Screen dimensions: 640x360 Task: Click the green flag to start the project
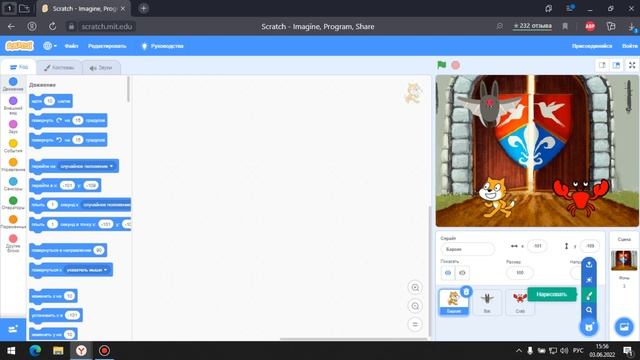click(x=442, y=65)
